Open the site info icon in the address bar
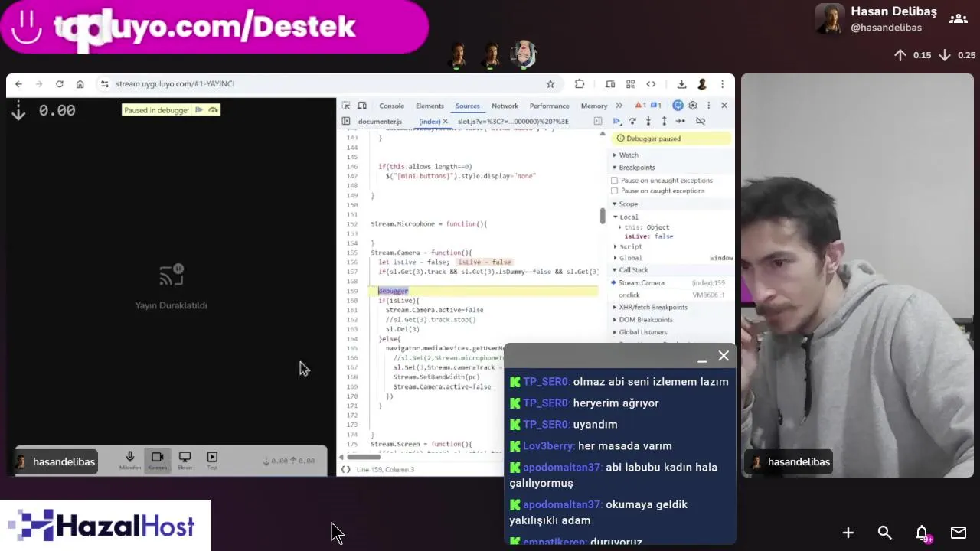Viewport: 980px width, 551px height. point(105,84)
